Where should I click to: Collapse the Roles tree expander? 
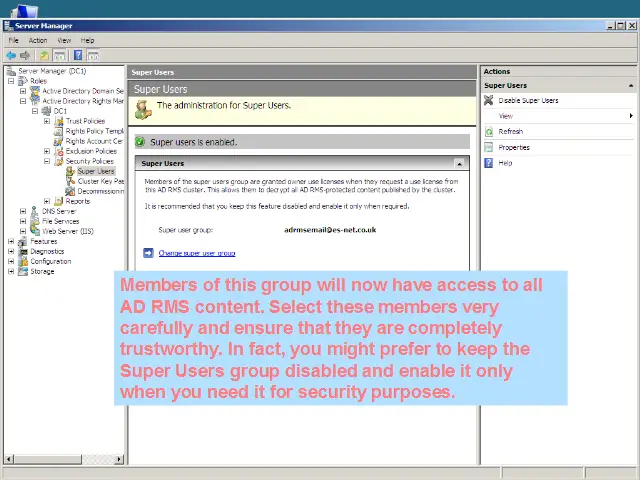coord(11,81)
